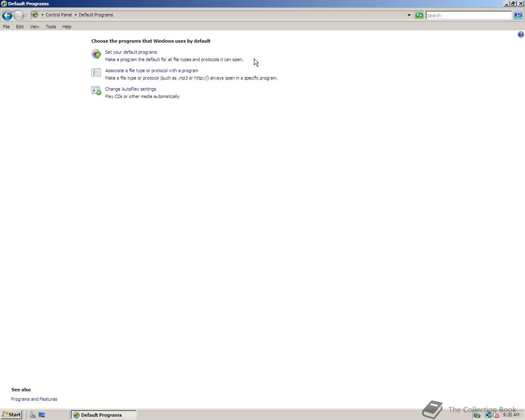525x420 pixels.
Task: Select Default Programs taskbar button
Action: (103, 415)
